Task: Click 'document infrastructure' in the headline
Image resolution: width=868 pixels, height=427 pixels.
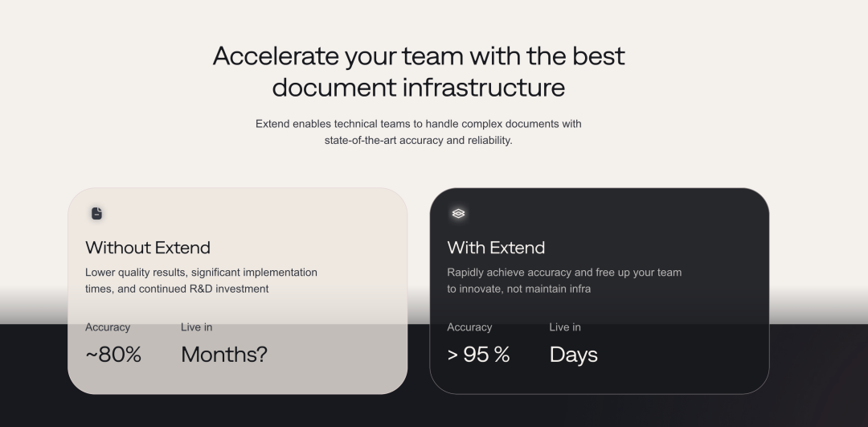Action: tap(419, 88)
